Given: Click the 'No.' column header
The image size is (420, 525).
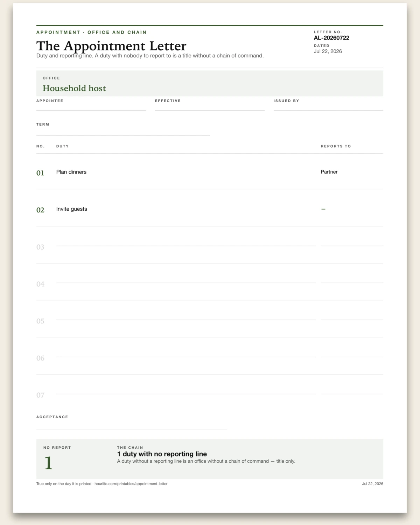Looking at the screenshot, I should [41, 146].
